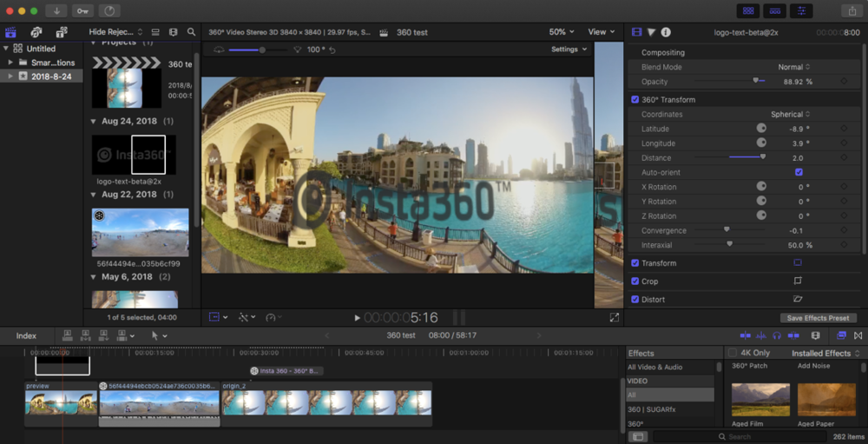Click Save Effects Preset button
The image size is (868, 444).
[x=818, y=318]
